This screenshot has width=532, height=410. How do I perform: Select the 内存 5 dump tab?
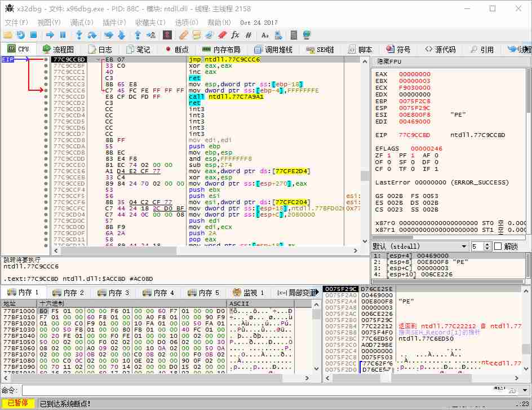click(x=203, y=292)
